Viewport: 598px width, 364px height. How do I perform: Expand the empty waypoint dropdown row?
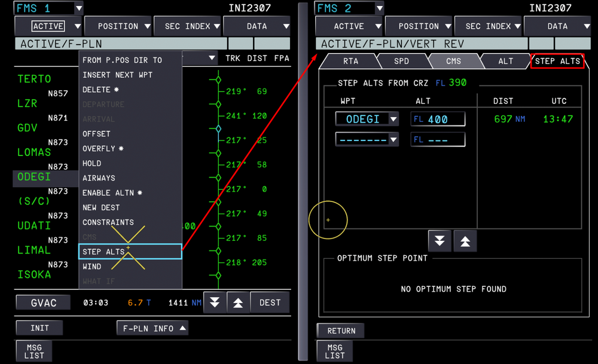[393, 140]
